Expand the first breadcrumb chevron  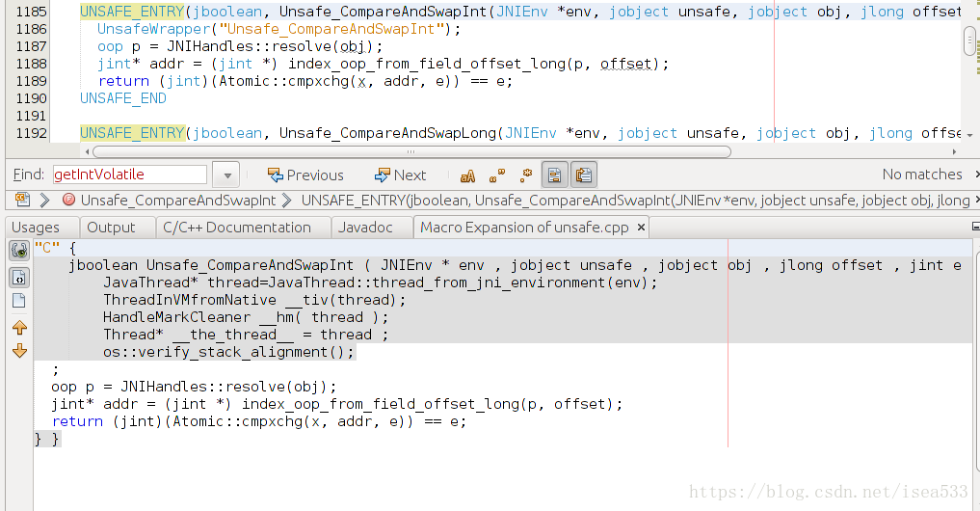coord(45,201)
